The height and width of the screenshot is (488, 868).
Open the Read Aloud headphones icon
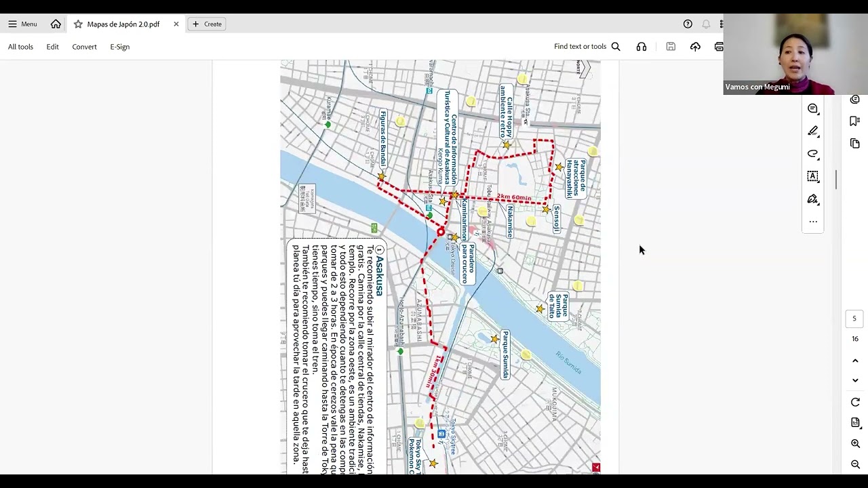click(x=642, y=47)
